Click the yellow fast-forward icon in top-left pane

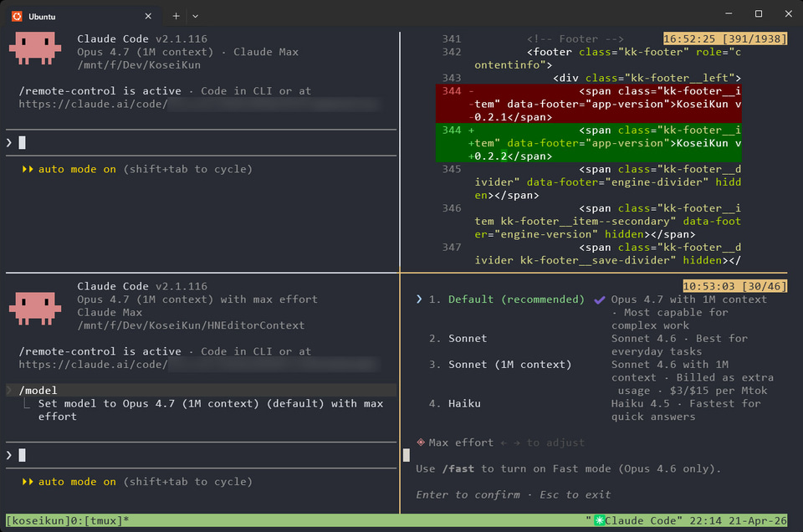[x=27, y=169]
